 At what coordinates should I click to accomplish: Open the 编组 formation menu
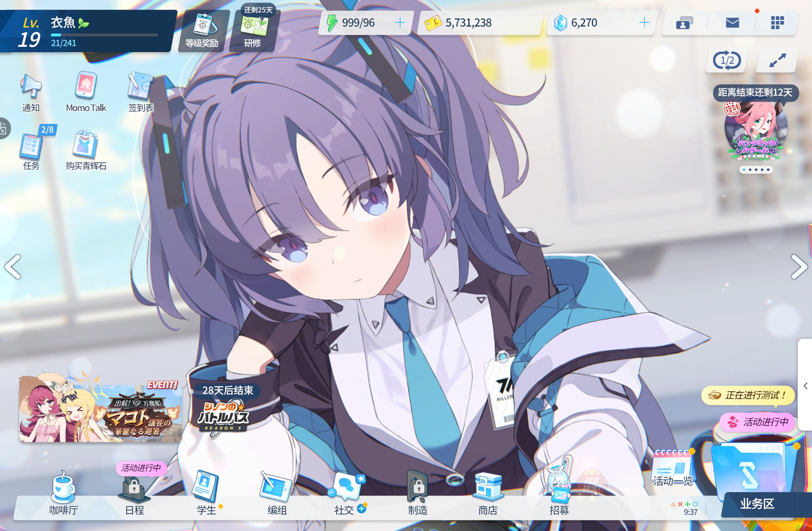[277, 494]
